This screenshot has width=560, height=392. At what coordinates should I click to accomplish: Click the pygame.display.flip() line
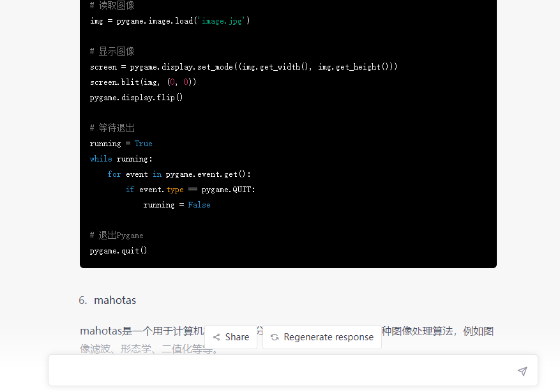coord(136,98)
